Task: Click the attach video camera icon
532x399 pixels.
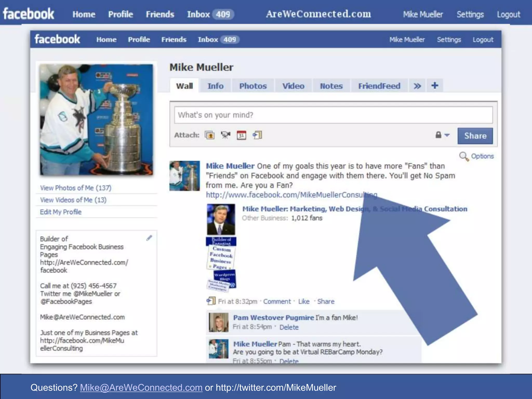Action: [225, 135]
